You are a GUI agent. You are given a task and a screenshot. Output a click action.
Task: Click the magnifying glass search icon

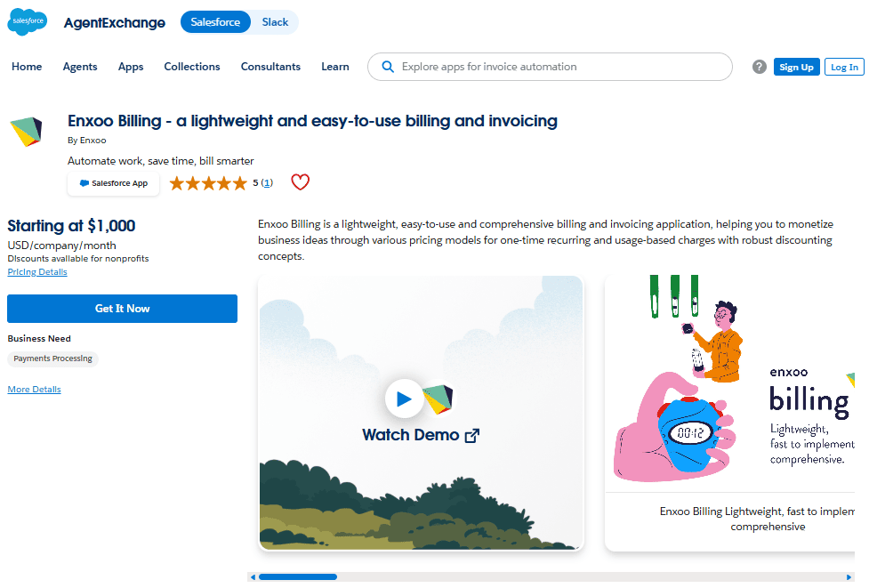(x=388, y=67)
